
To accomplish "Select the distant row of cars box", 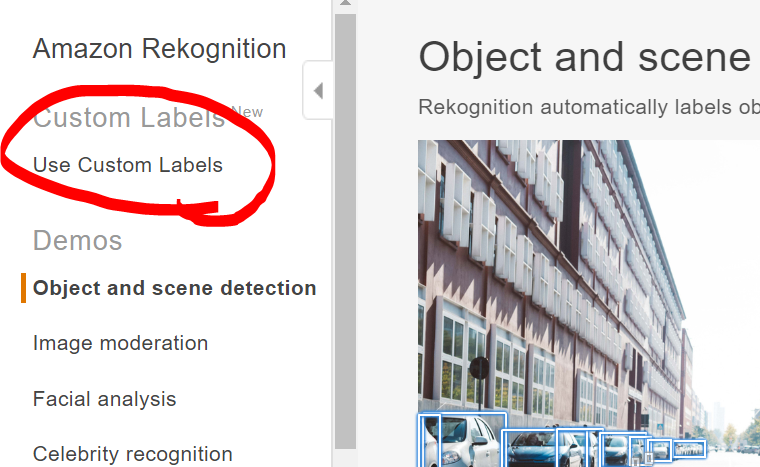I will pos(689,449).
